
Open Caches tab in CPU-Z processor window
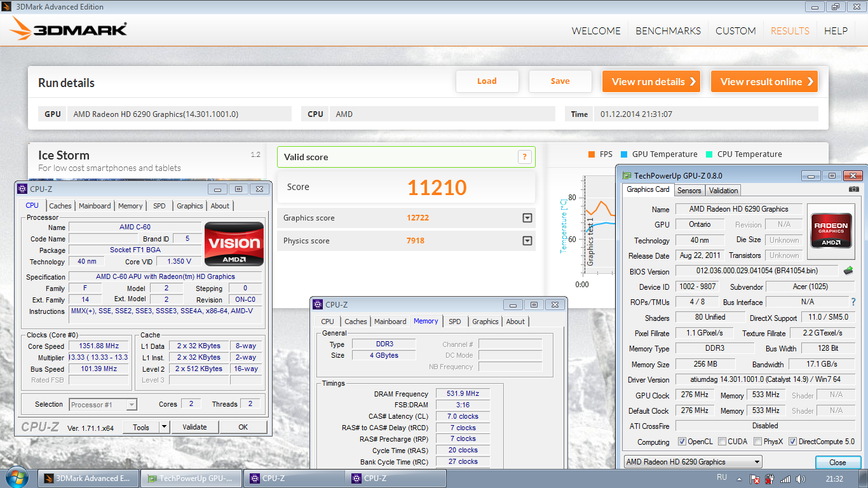(60, 206)
